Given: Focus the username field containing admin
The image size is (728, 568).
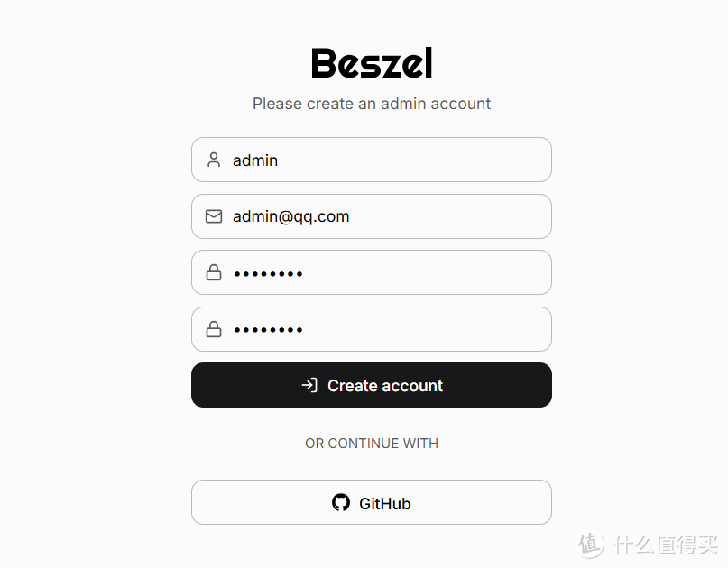Looking at the screenshot, I should (388, 160).
